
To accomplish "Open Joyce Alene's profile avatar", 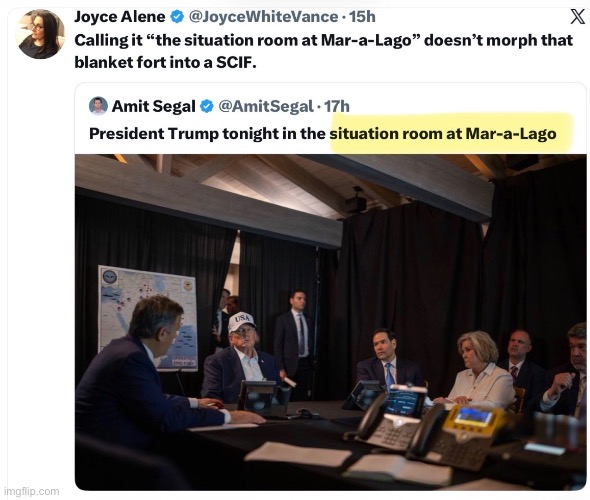I will [x=40, y=34].
